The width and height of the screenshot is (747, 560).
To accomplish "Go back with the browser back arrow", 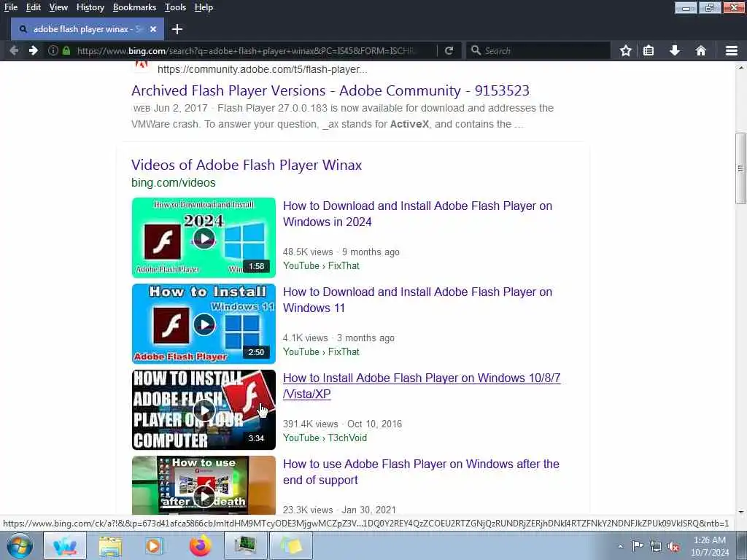I will (14, 50).
